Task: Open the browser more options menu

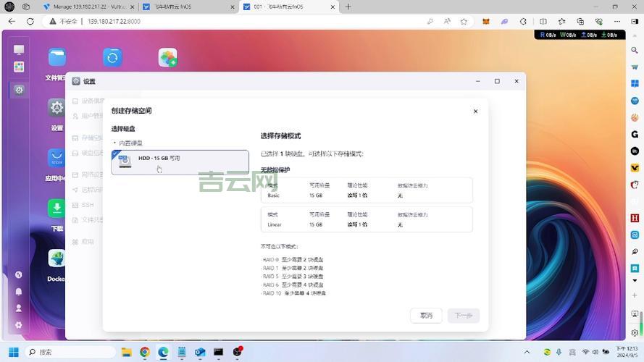Action: point(617,21)
